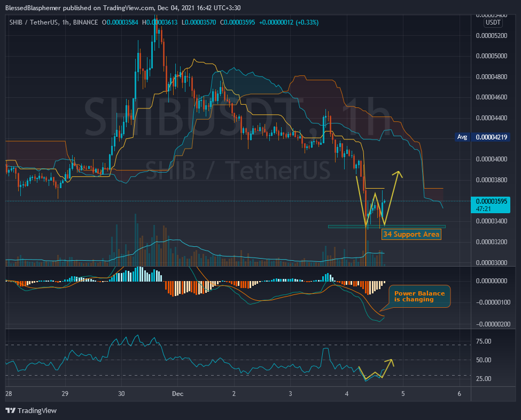Select the Power Balance is changing callout

tap(419, 296)
